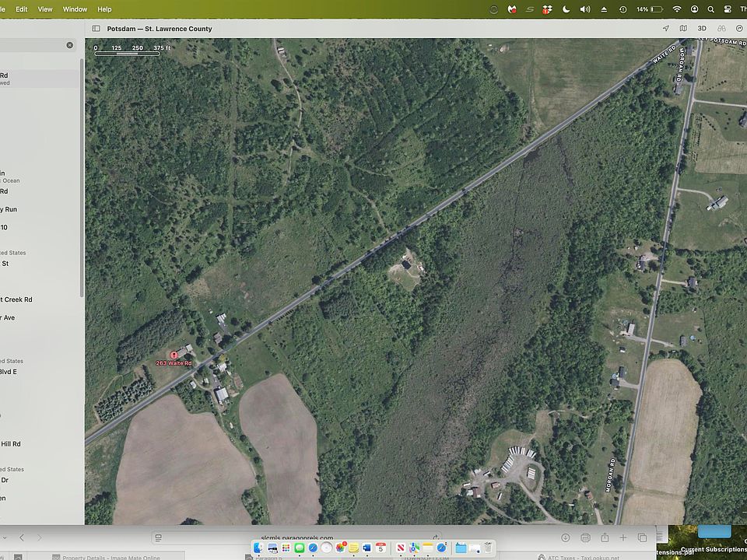Screen dimensions: 747x560
Task: Open the map mode selector icon
Action: (683, 29)
